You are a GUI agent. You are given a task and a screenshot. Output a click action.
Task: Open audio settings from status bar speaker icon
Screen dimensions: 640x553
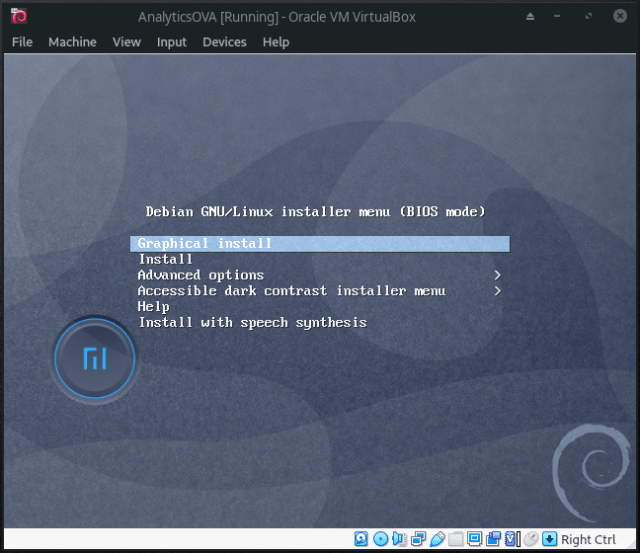click(x=399, y=539)
